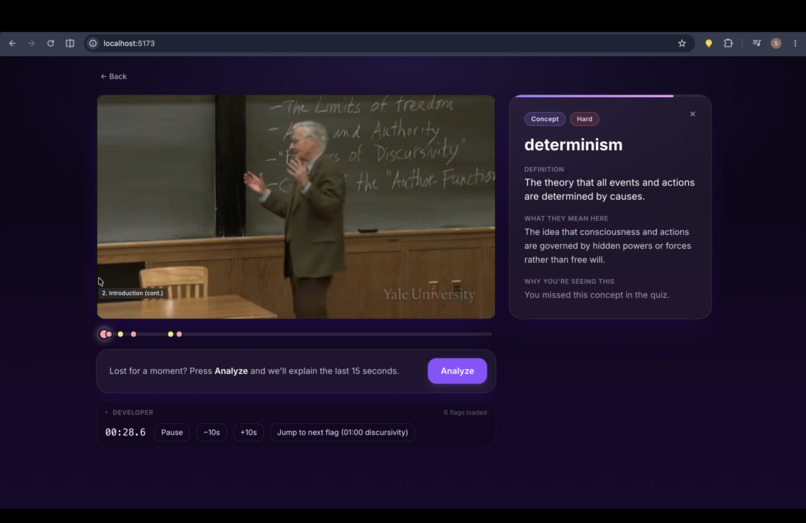Click the "WHAT THEY MEAN HERE" label

tap(566, 219)
